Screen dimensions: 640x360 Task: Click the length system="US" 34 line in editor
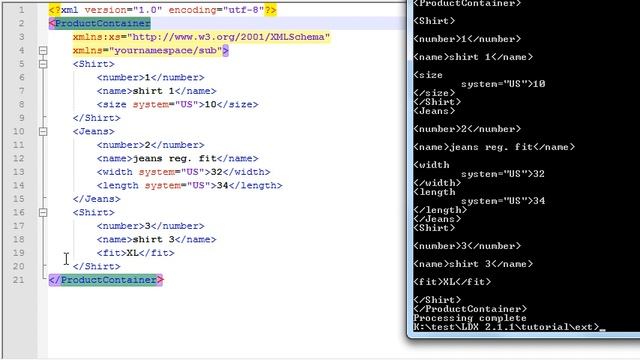(189, 185)
